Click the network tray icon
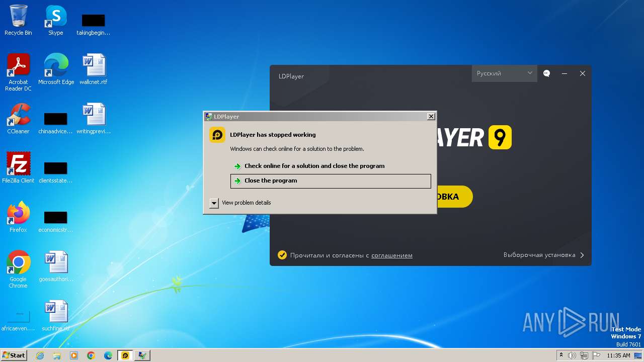 (x=584, y=355)
